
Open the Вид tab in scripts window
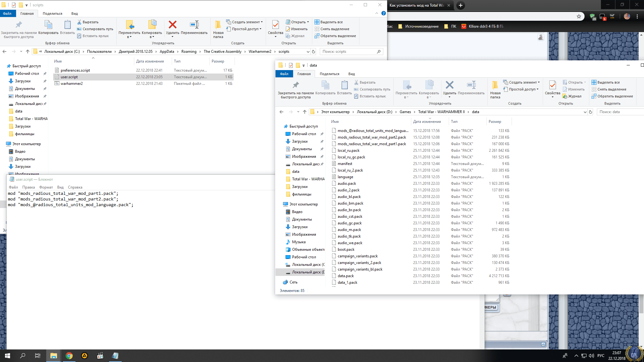click(75, 14)
